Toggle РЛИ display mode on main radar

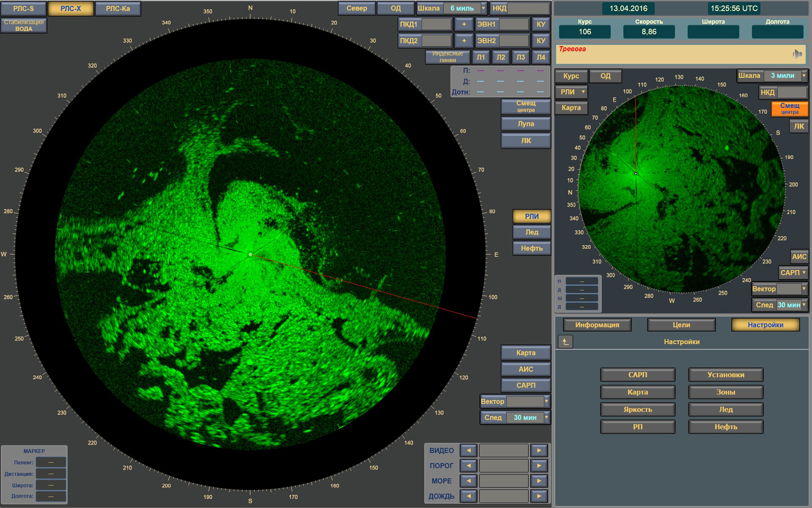(532, 216)
